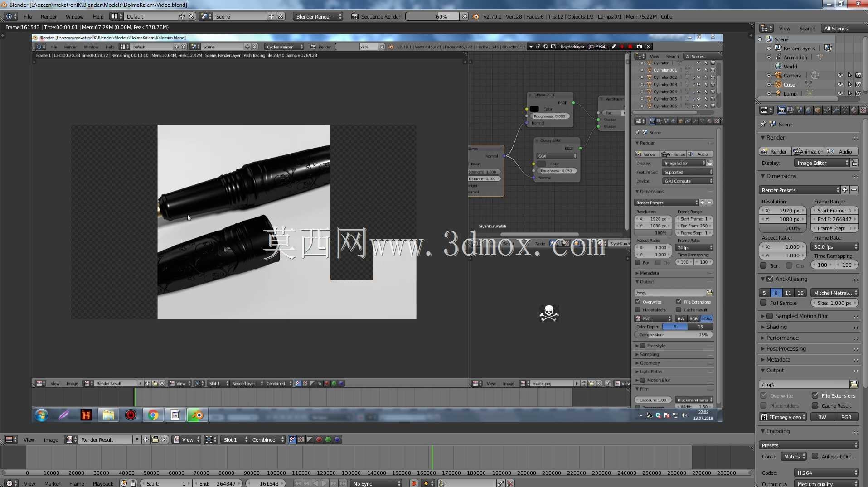Open the Marker menu in the timeline
The width and height of the screenshot is (868, 487).
pos(52,483)
